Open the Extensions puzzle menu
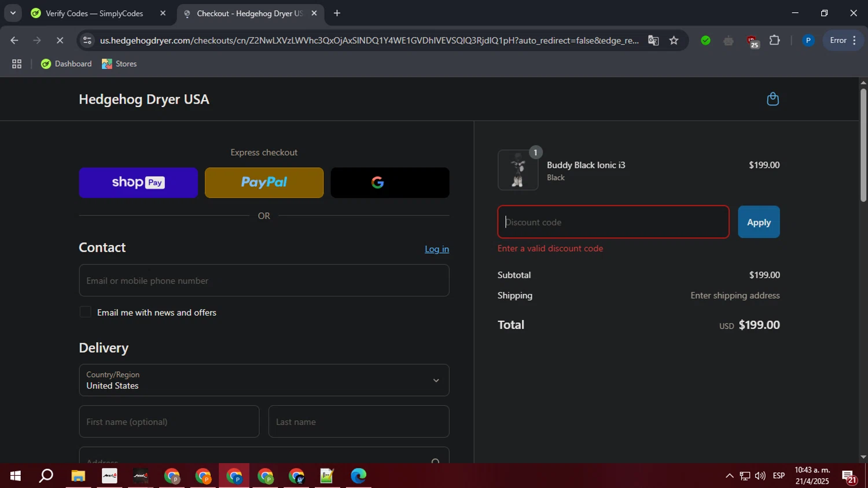The image size is (868, 488). pos(775,41)
